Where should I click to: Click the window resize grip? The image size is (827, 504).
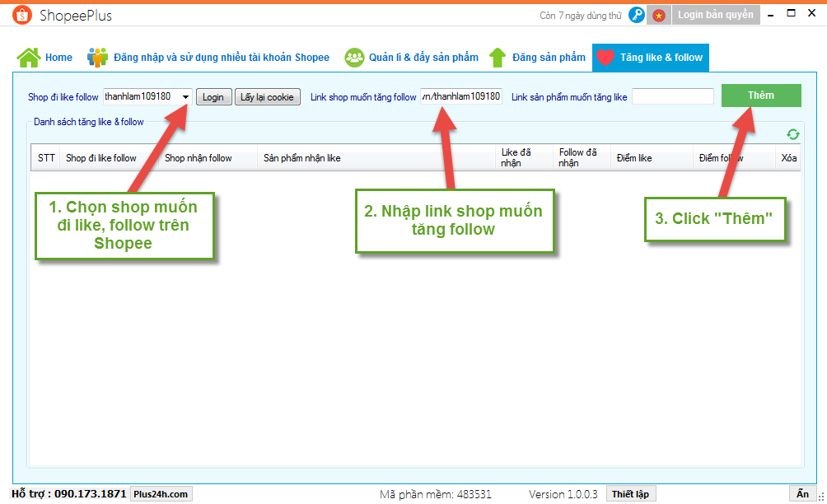pos(821,497)
